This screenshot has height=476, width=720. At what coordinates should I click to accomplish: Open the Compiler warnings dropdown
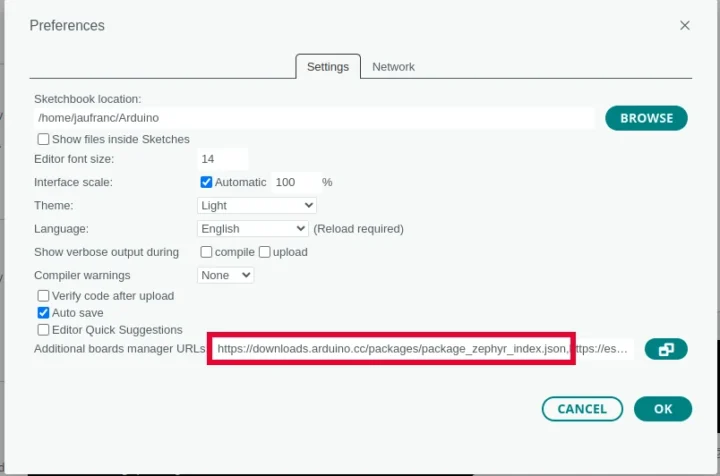pos(226,275)
